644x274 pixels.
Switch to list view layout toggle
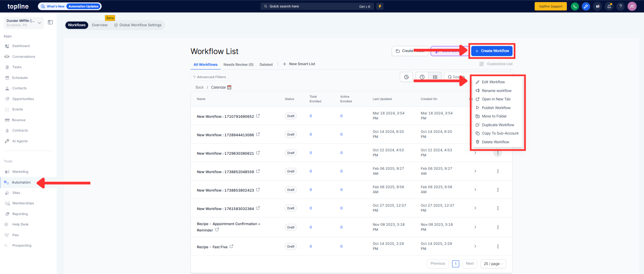pyautogui.click(x=435, y=77)
